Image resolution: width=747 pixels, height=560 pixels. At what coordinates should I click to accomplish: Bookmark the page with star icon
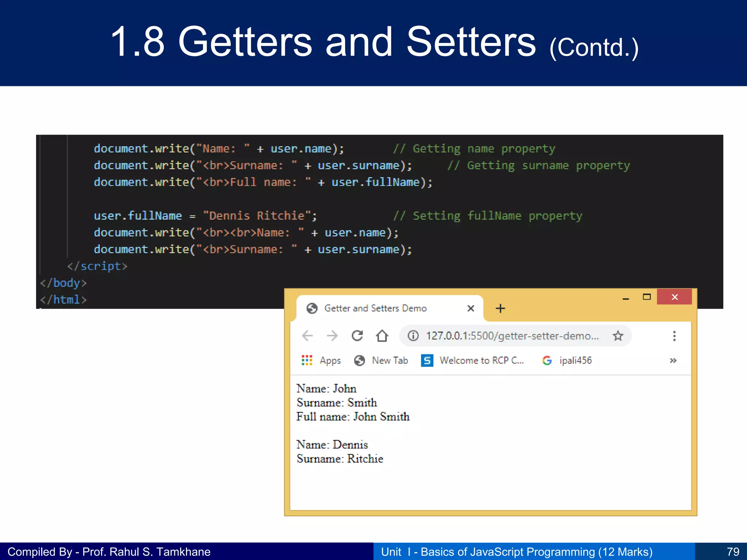click(618, 335)
